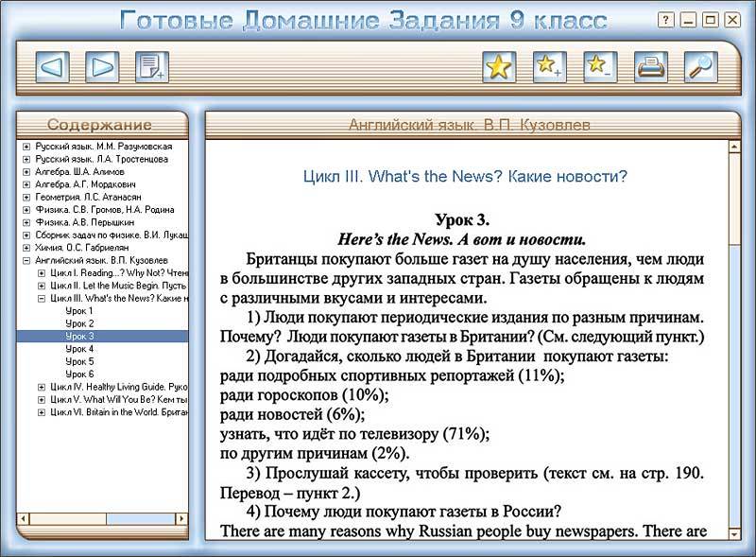Expand Геометрия. Л.С. Атанасян node

tap(26, 197)
